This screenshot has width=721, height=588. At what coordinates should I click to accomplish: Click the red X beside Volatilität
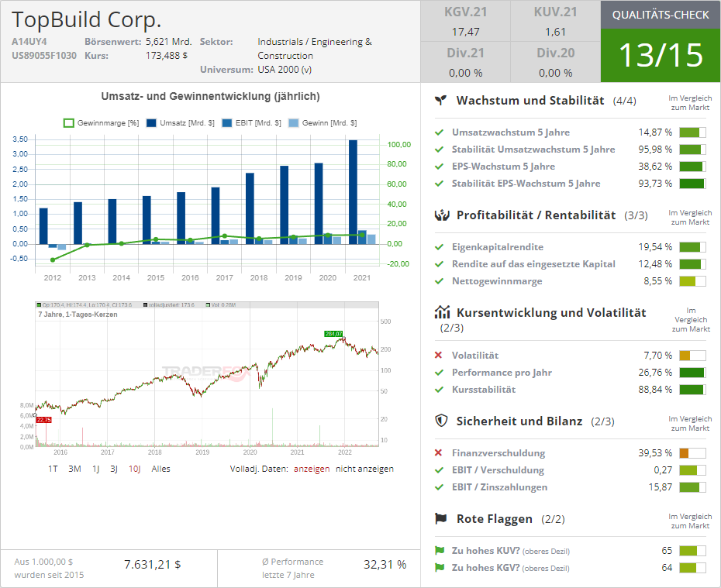[x=439, y=356]
